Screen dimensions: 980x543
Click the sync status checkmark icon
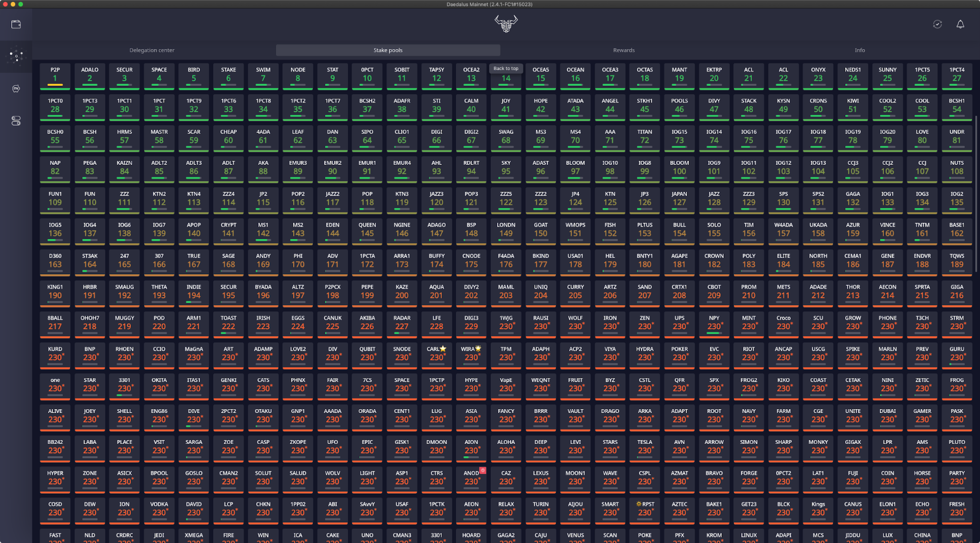[937, 24]
